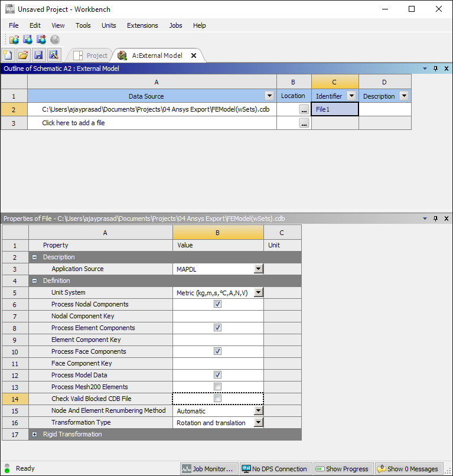Select the File1 identifier cell

point(335,109)
